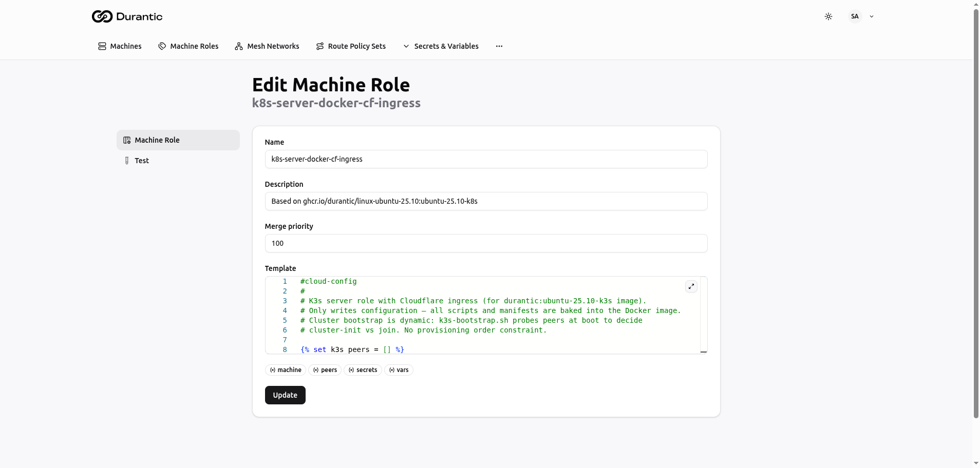
Task: Open the SA user avatar menu
Action: pyautogui.click(x=855, y=16)
